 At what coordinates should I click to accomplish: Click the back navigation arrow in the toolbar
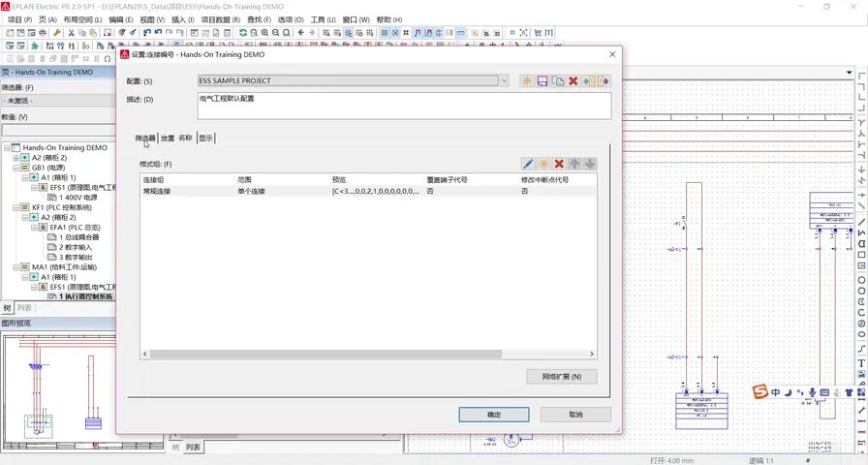tap(300, 33)
